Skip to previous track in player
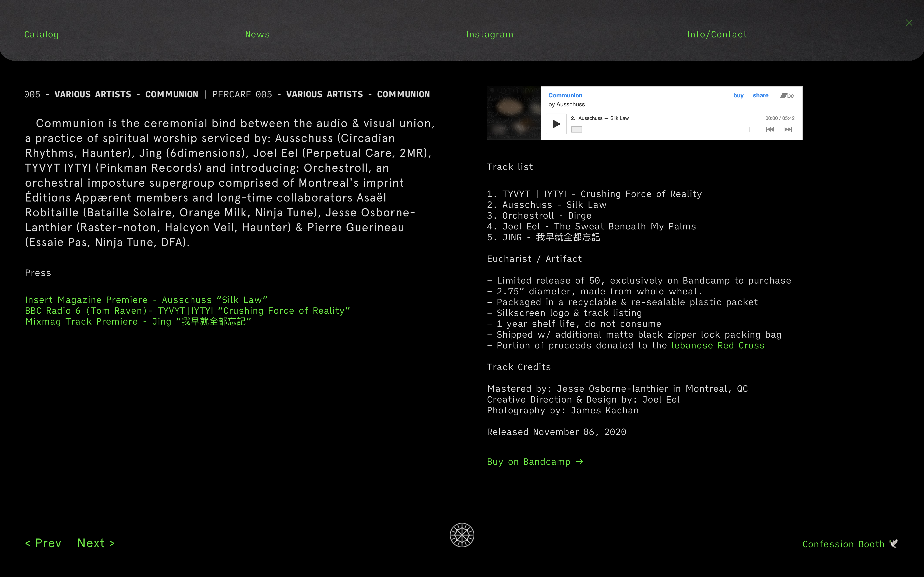This screenshot has height=577, width=924. click(769, 129)
